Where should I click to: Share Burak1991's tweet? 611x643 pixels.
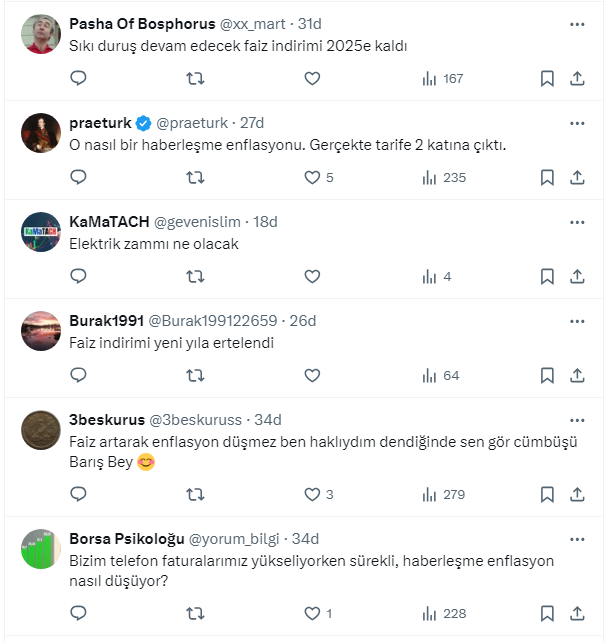tap(577, 376)
